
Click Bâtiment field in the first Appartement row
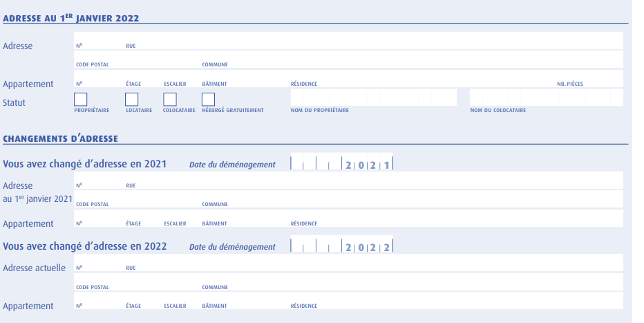245,78
